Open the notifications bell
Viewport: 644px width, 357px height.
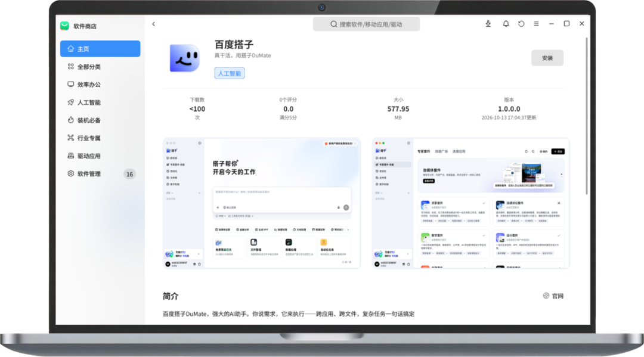[x=506, y=24]
